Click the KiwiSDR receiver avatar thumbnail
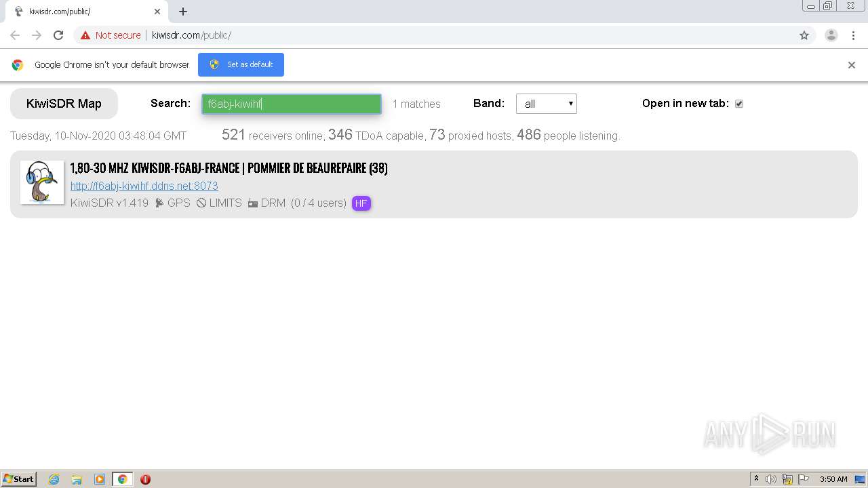 (x=42, y=182)
